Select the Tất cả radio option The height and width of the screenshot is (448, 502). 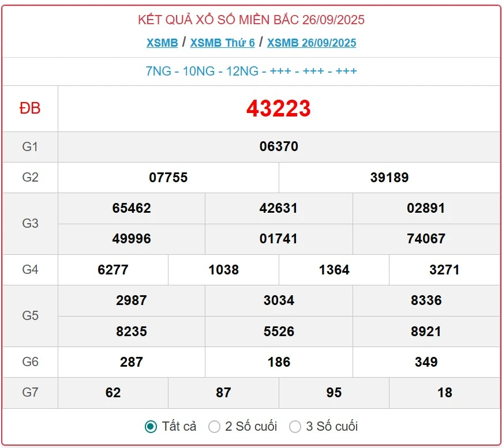coord(151,427)
